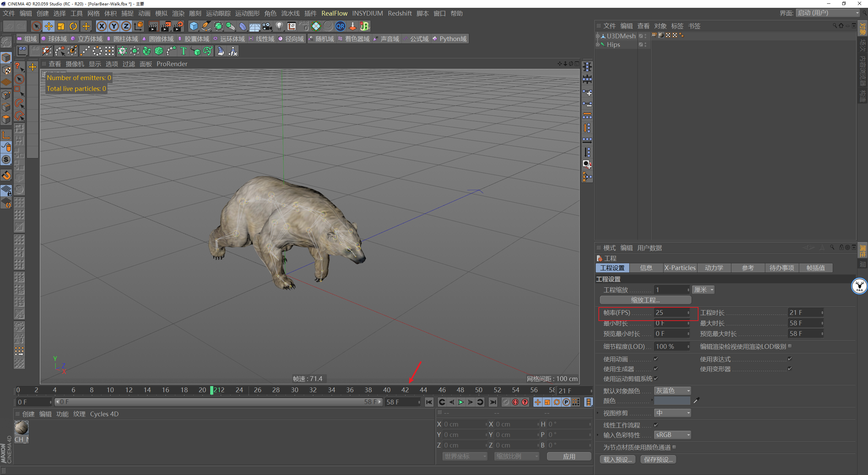Toggle the Y axis lock icon
The width and height of the screenshot is (868, 475).
(114, 26)
